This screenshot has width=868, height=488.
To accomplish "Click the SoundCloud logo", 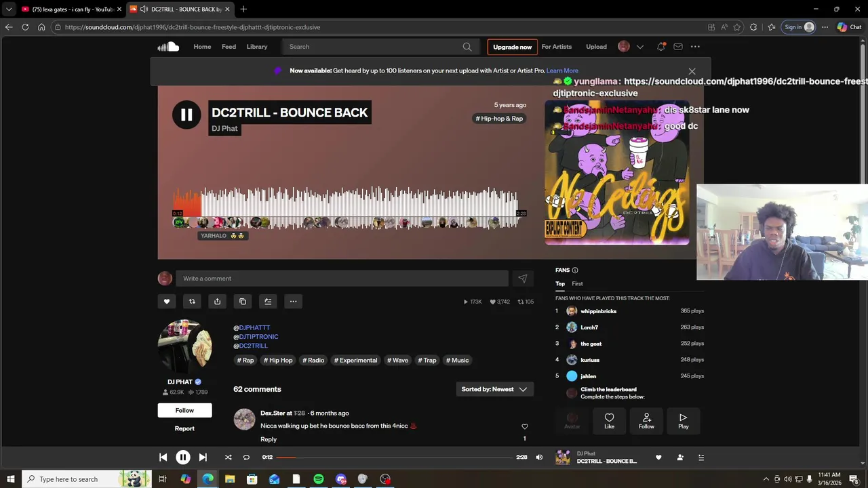I will click(x=168, y=47).
